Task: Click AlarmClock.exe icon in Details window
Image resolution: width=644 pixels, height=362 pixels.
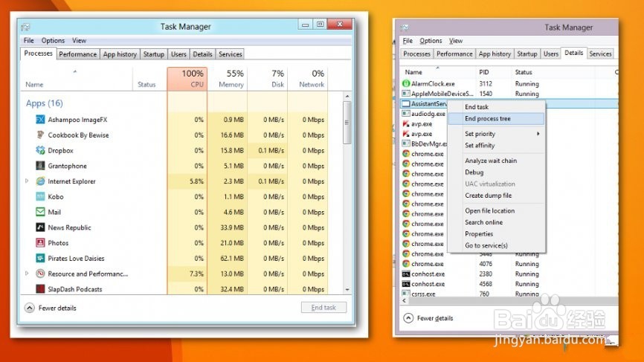Action: [406, 83]
